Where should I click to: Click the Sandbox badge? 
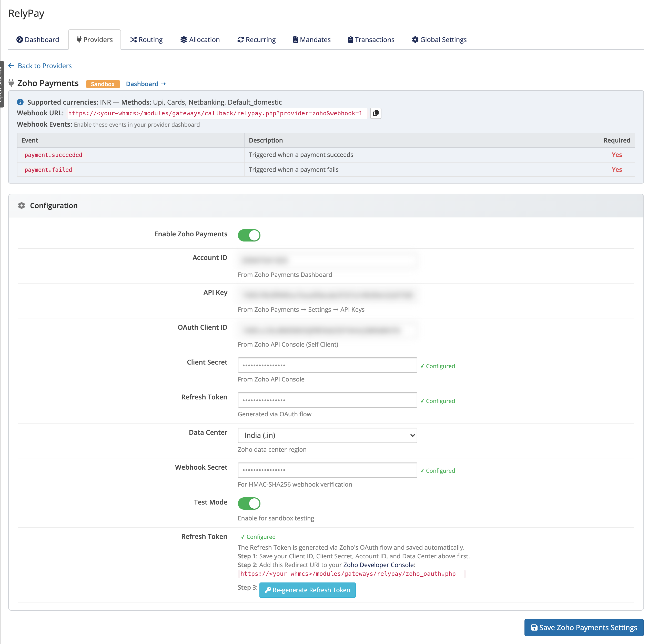click(x=103, y=84)
